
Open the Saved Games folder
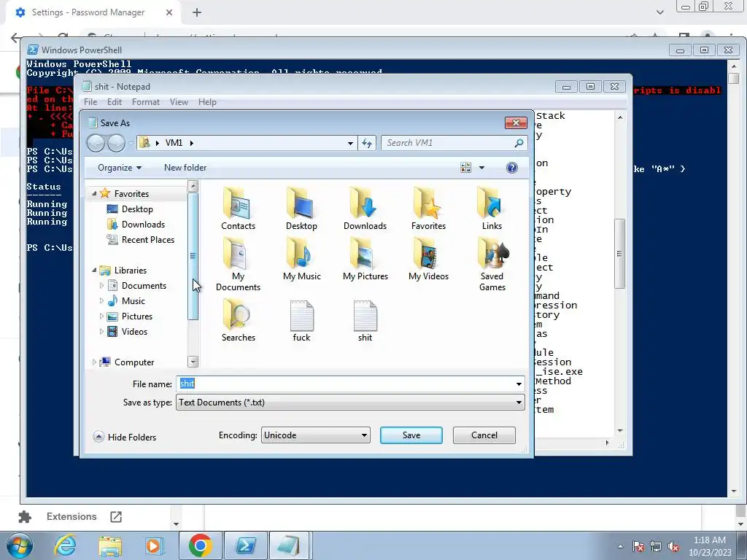tap(492, 264)
